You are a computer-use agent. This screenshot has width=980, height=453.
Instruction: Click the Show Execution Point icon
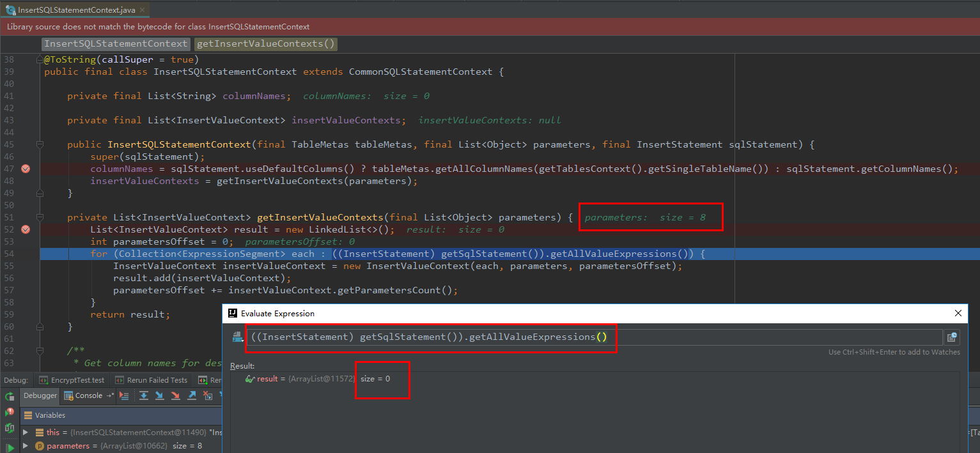(123, 395)
